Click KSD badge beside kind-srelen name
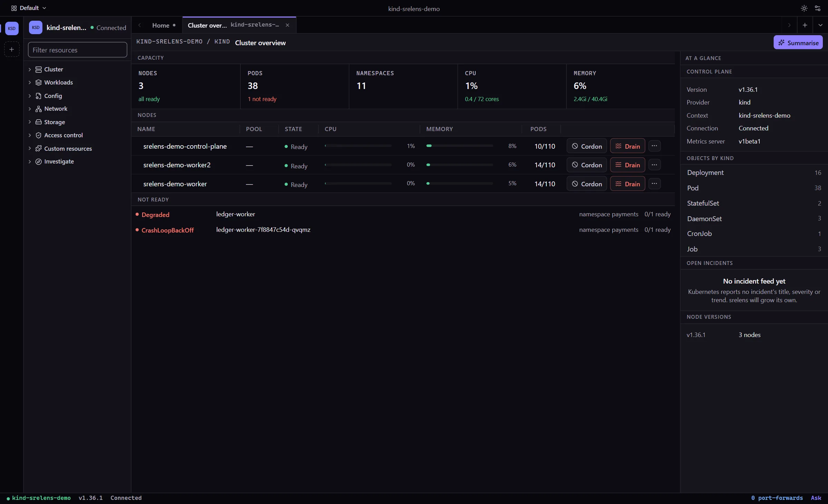The width and height of the screenshot is (828, 504). click(x=36, y=28)
